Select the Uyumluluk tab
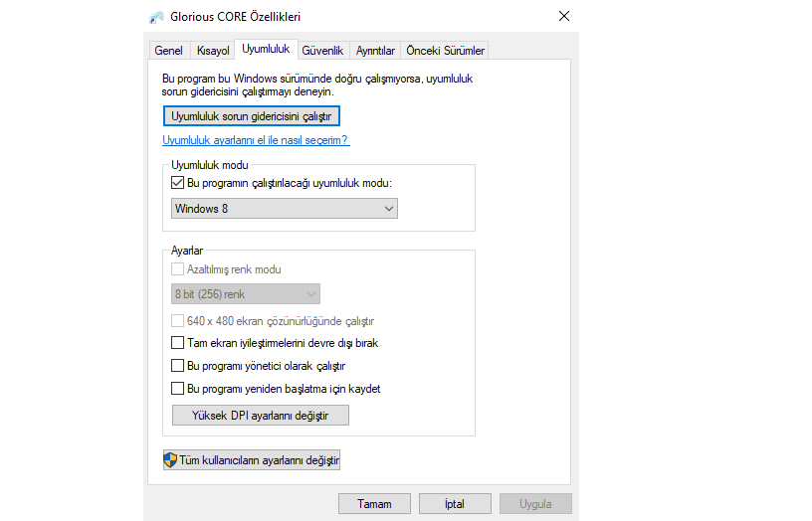Viewport: 812px width, 521px height. (x=266, y=49)
